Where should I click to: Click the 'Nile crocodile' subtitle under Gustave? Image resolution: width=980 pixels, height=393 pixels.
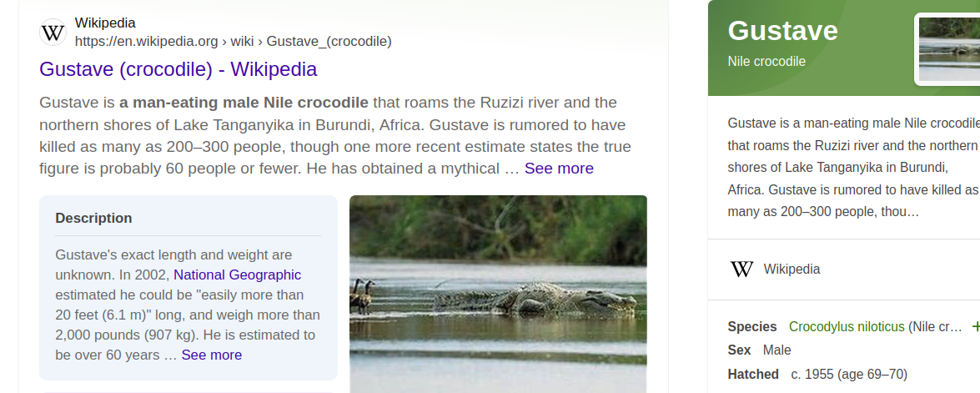click(x=766, y=62)
